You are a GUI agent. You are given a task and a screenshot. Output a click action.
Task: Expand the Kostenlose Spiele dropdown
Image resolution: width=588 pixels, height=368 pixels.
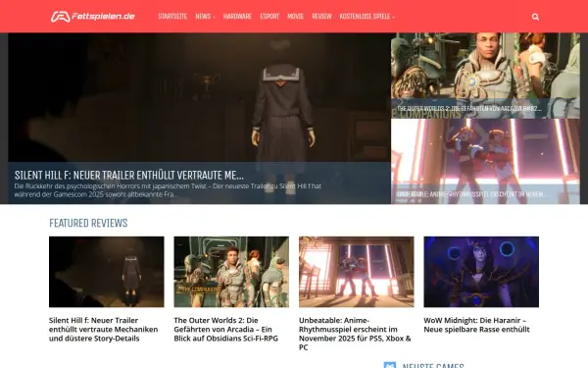pyautogui.click(x=367, y=16)
